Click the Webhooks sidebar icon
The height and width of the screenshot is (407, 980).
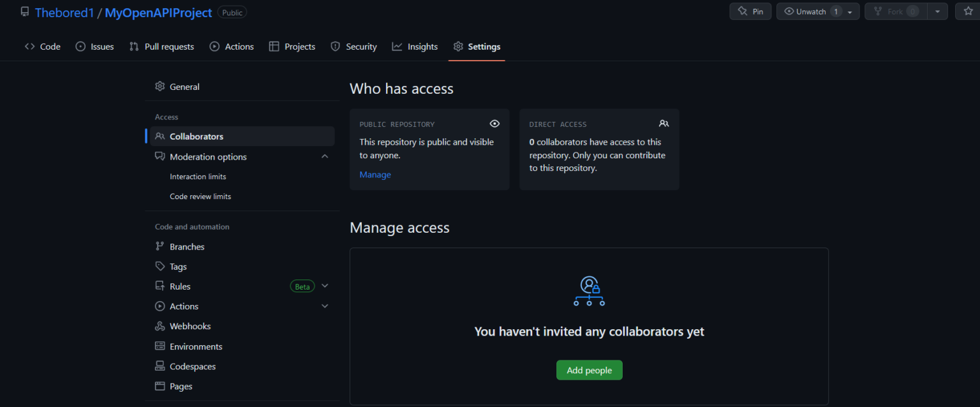point(159,326)
